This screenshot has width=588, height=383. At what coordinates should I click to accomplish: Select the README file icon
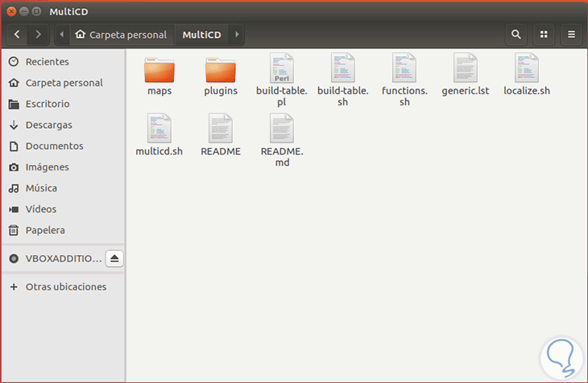tap(221, 128)
